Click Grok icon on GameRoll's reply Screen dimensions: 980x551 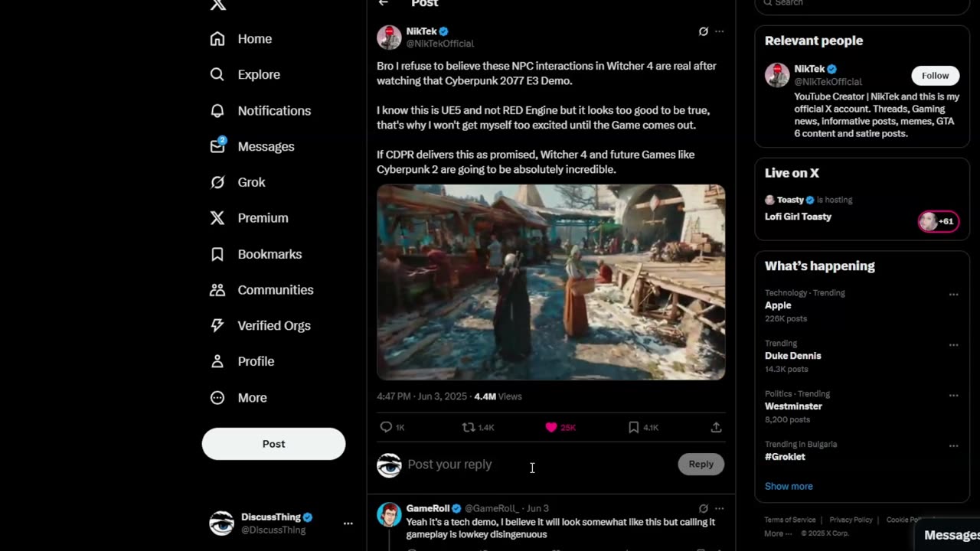(703, 508)
